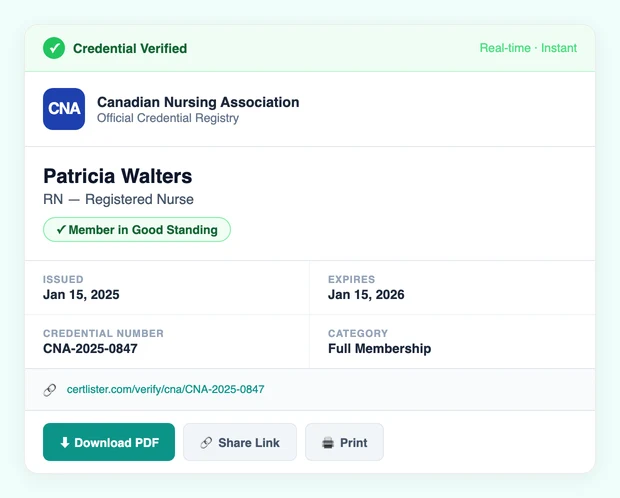Click the CREDENTIAL NUMBER label

tap(103, 333)
